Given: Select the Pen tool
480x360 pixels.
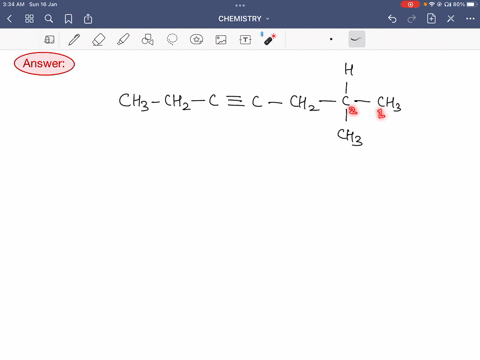Looking at the screenshot, I should (74, 40).
